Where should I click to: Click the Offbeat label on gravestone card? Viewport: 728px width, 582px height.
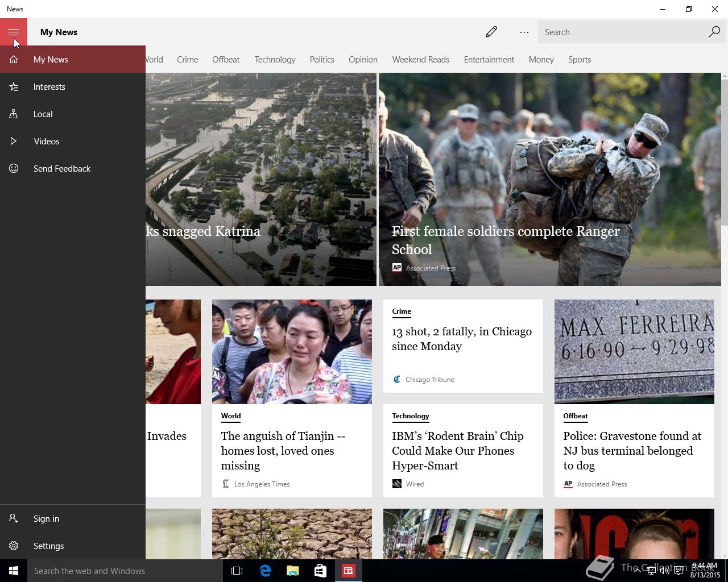coord(576,416)
